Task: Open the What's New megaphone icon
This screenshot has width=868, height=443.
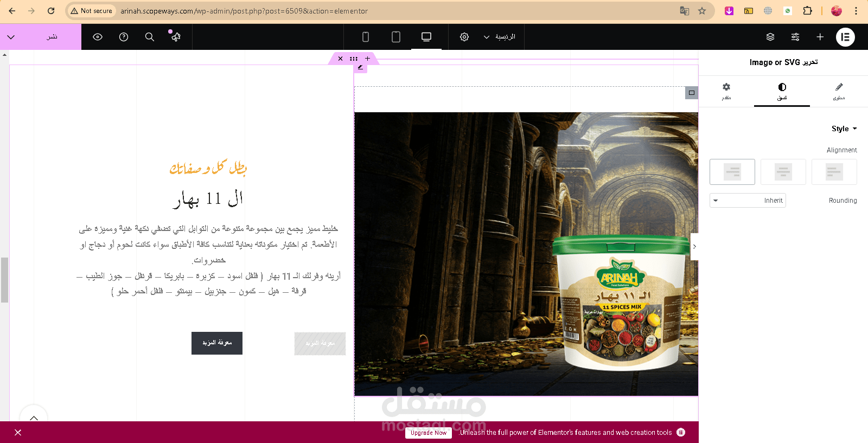Action: click(x=175, y=36)
